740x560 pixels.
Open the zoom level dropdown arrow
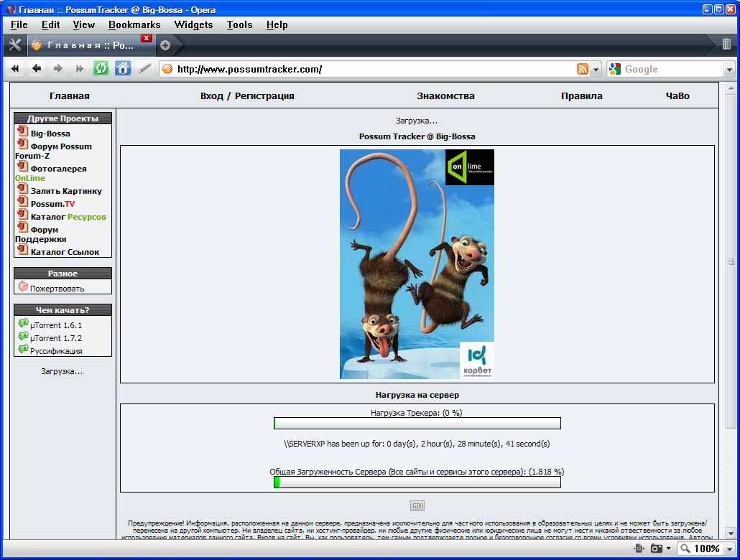point(730,549)
